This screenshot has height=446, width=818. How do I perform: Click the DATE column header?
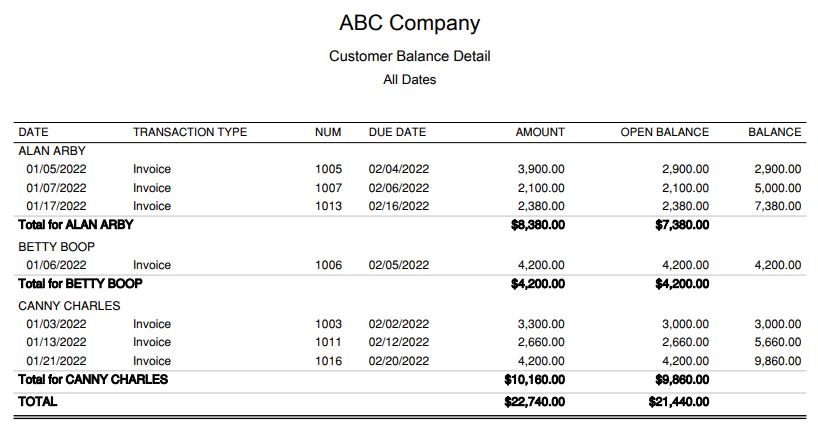coord(33,132)
